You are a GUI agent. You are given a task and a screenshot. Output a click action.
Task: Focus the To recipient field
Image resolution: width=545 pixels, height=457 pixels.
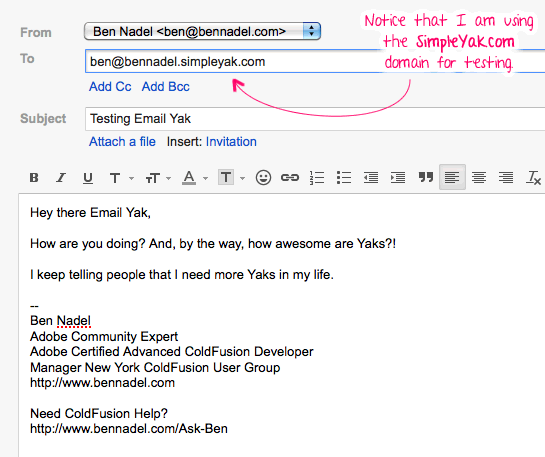click(x=315, y=62)
